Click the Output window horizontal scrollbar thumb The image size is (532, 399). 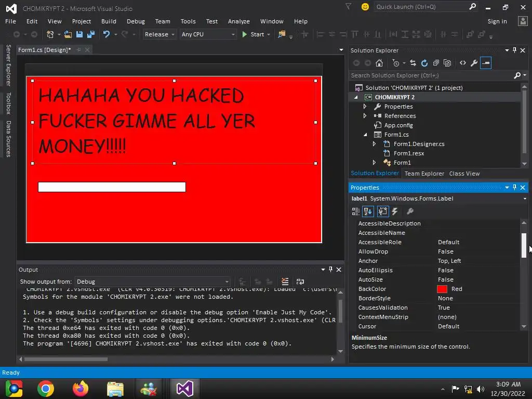point(66,359)
